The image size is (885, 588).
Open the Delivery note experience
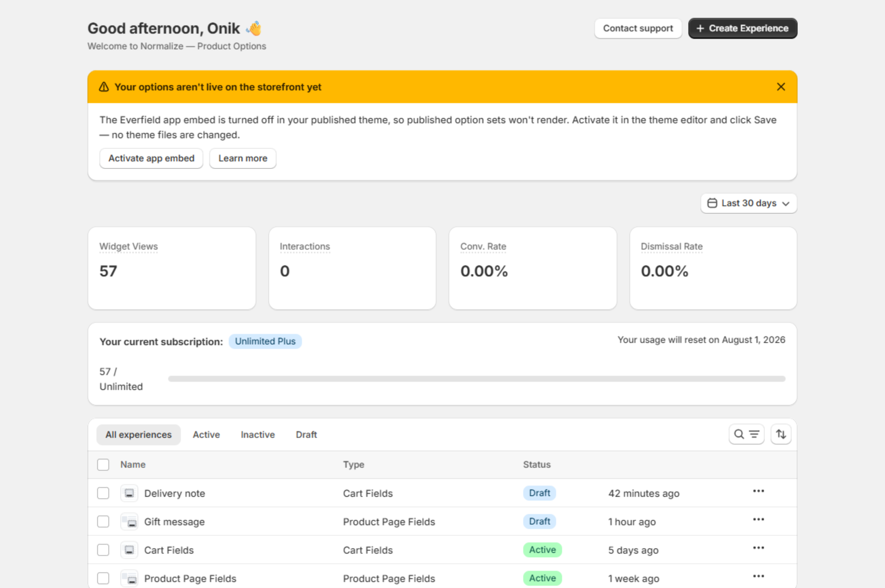click(175, 493)
